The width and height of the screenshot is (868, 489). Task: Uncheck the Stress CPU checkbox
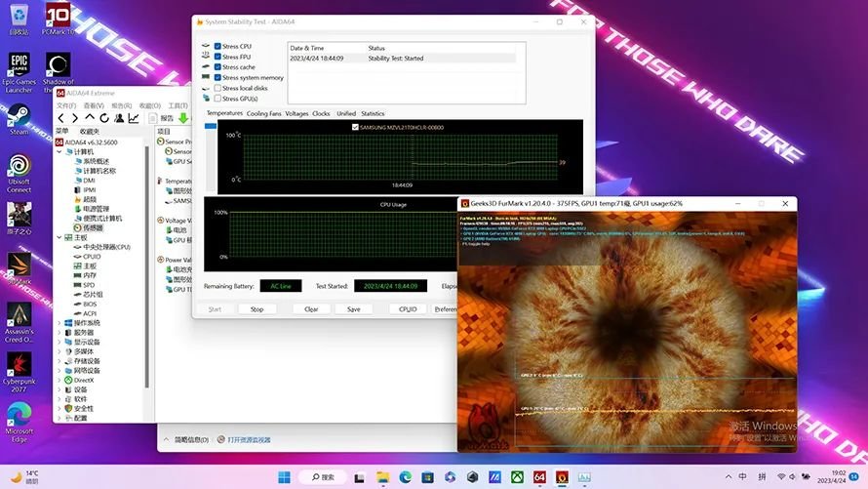[217, 46]
